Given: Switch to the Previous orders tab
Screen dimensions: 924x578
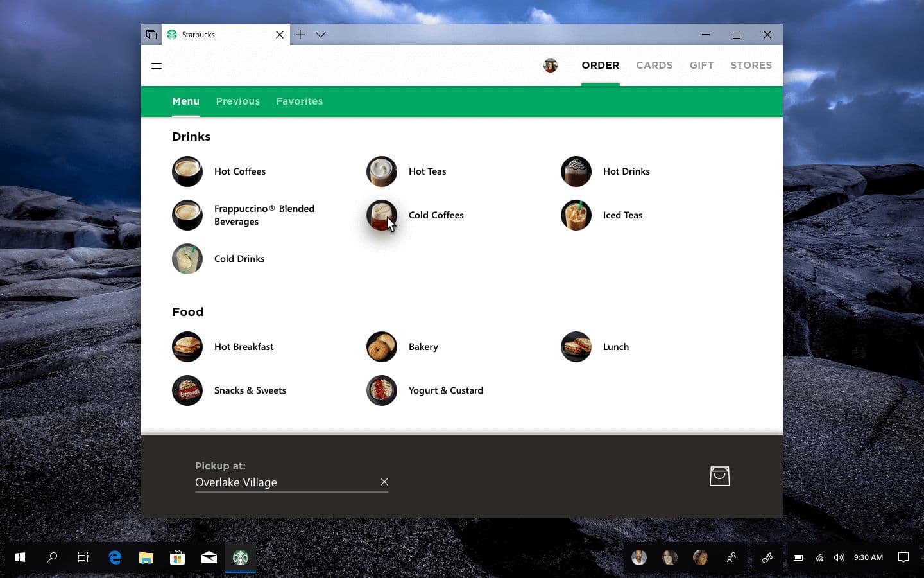Looking at the screenshot, I should tap(237, 101).
